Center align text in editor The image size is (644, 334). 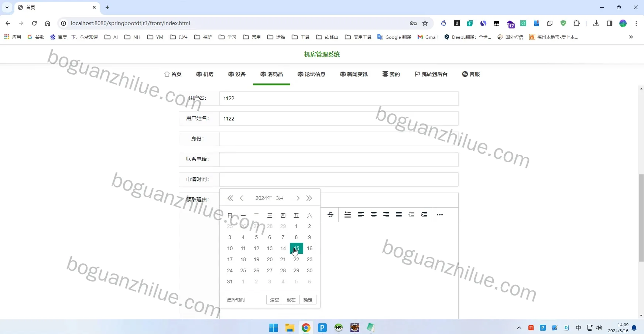374,215
